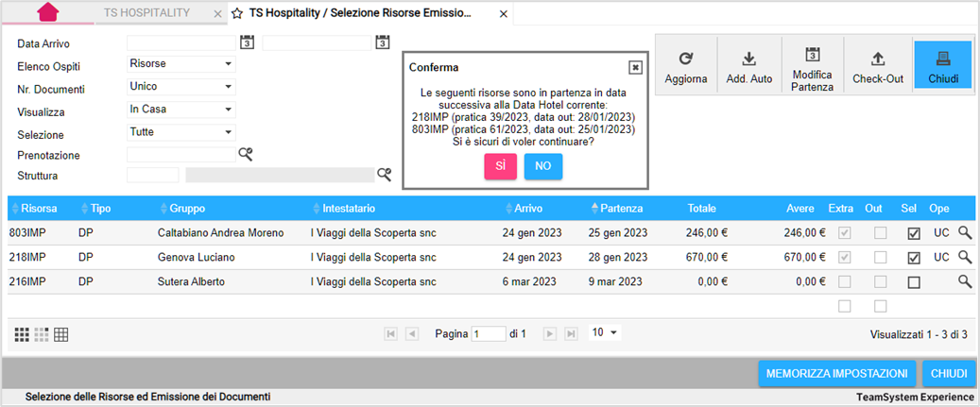The image size is (980, 407).
Task: Open details magnifier for 803IMP row
Action: pyautogui.click(x=966, y=233)
